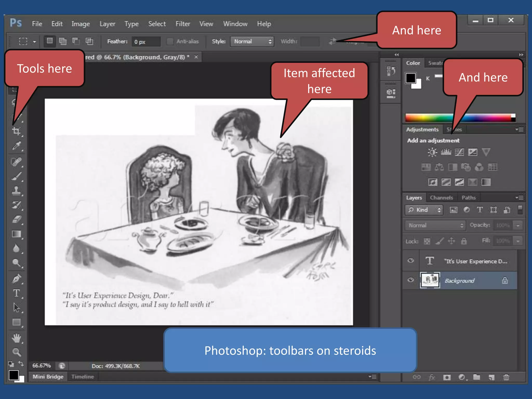
Task: Click the foreground color swatch in Color panel
Action: pos(411,78)
